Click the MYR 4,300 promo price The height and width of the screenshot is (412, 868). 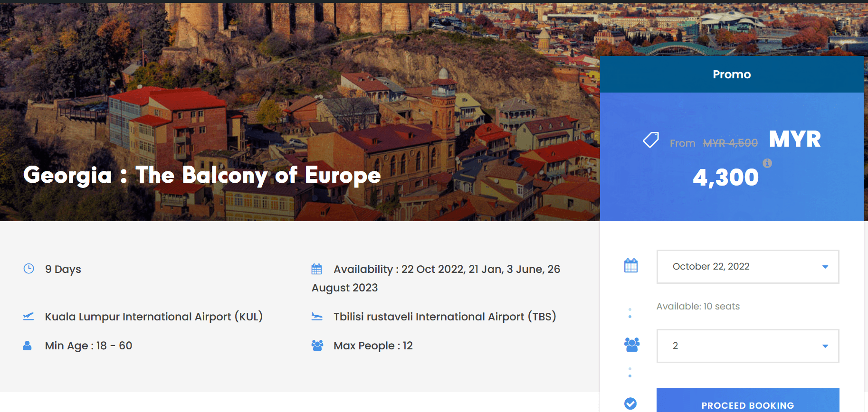click(x=725, y=177)
